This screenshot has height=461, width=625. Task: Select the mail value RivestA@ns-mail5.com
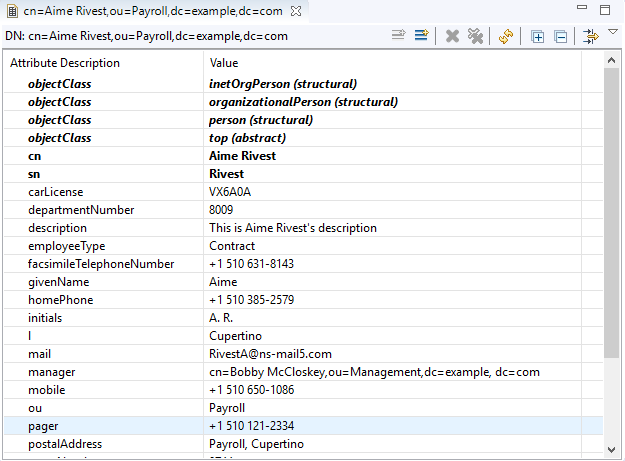(x=270, y=354)
